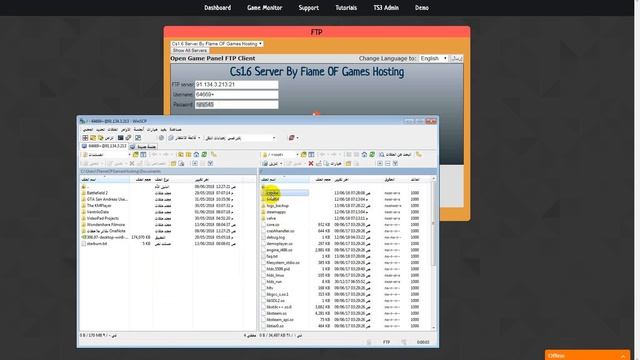Viewport: 640px width, 360px height.
Task: Click the gear preferences icon in WinSCP main toolbar
Action: click(x=161, y=138)
